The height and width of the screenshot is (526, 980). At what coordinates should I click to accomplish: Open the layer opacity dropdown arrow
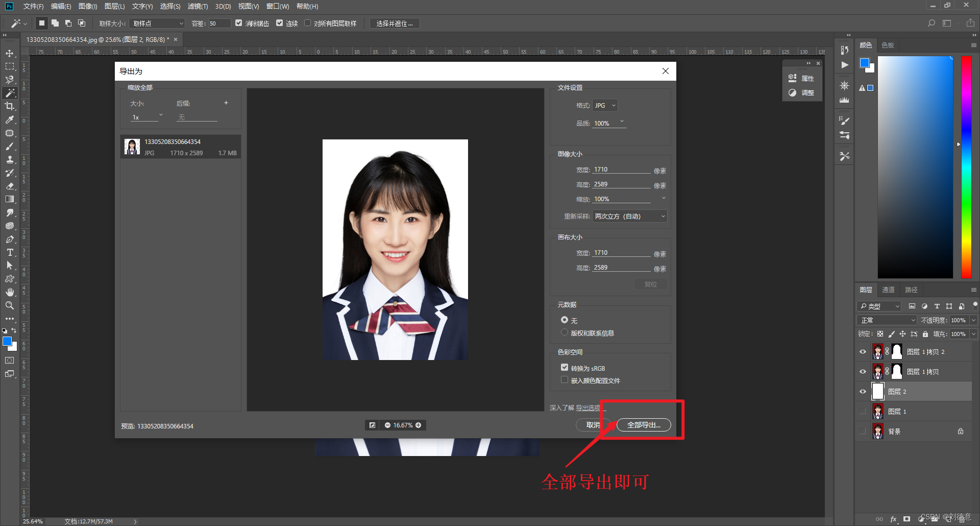973,320
